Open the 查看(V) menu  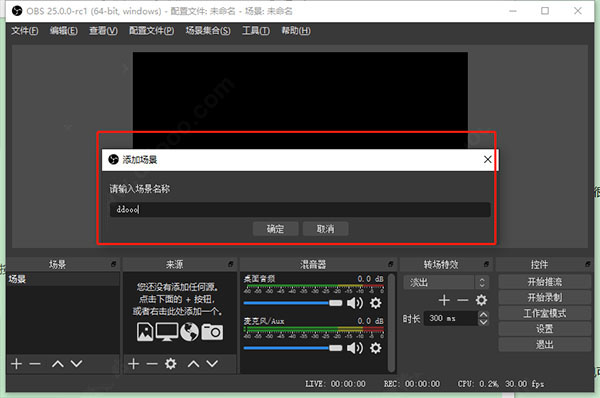[x=103, y=31]
